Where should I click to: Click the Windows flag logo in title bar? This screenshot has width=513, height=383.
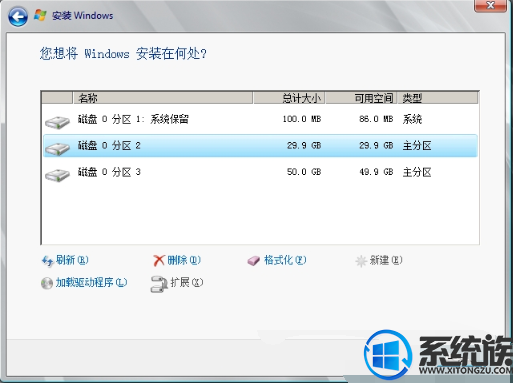[40, 15]
